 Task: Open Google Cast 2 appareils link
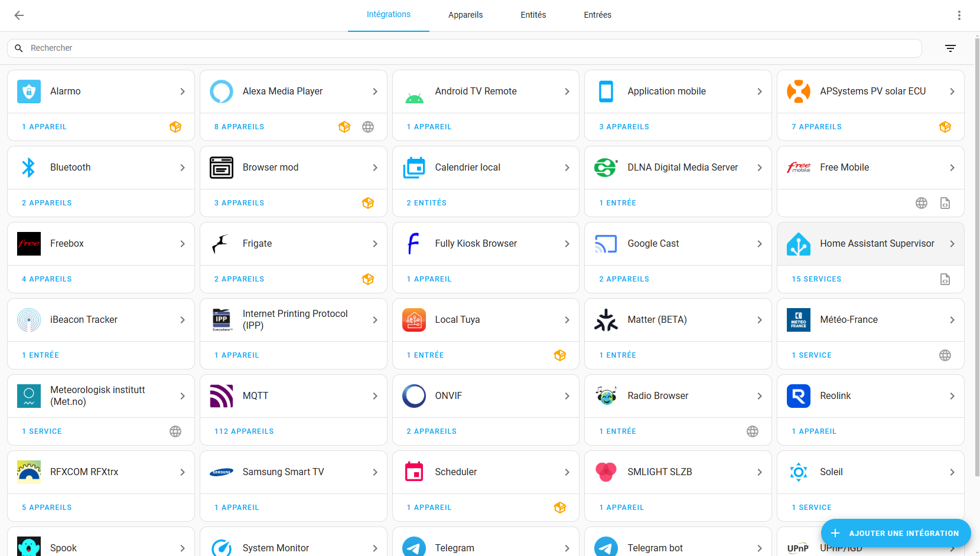click(x=624, y=279)
